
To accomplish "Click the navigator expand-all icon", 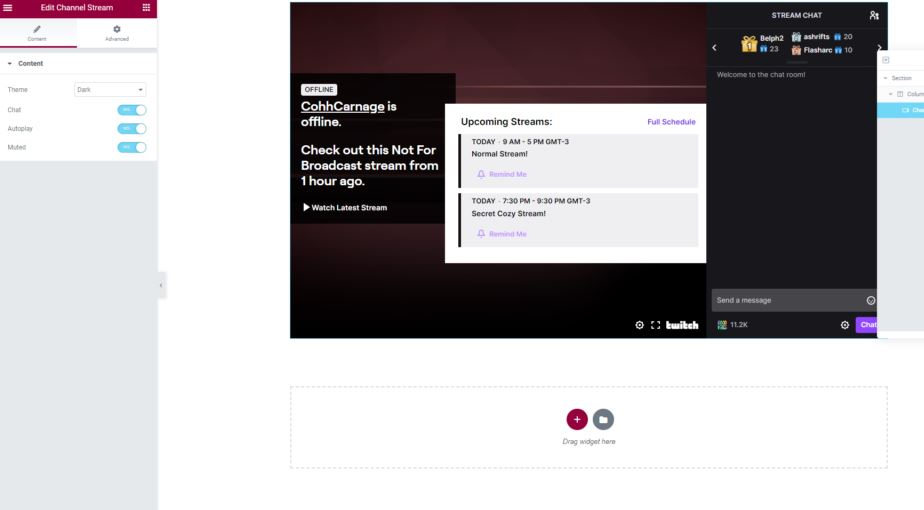I will pos(886,60).
